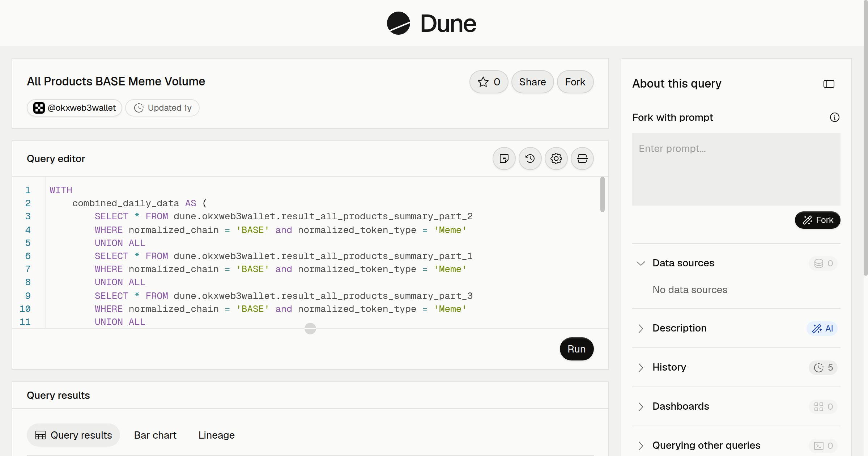Click the black Fork with wand button
This screenshot has width=868, height=456.
coord(817,220)
